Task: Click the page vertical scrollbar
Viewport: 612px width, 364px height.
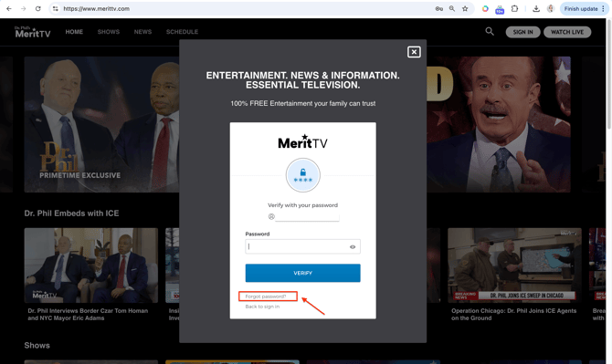Action: click(x=609, y=74)
